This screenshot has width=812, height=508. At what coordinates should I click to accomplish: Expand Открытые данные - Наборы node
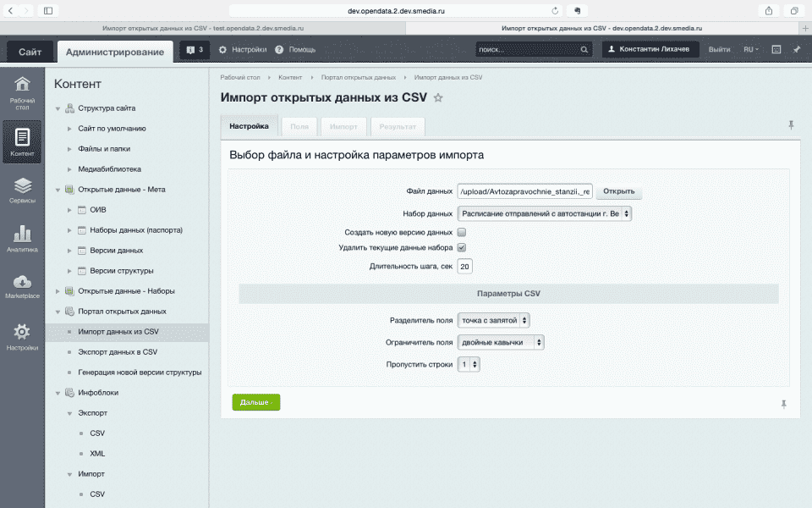tap(58, 291)
